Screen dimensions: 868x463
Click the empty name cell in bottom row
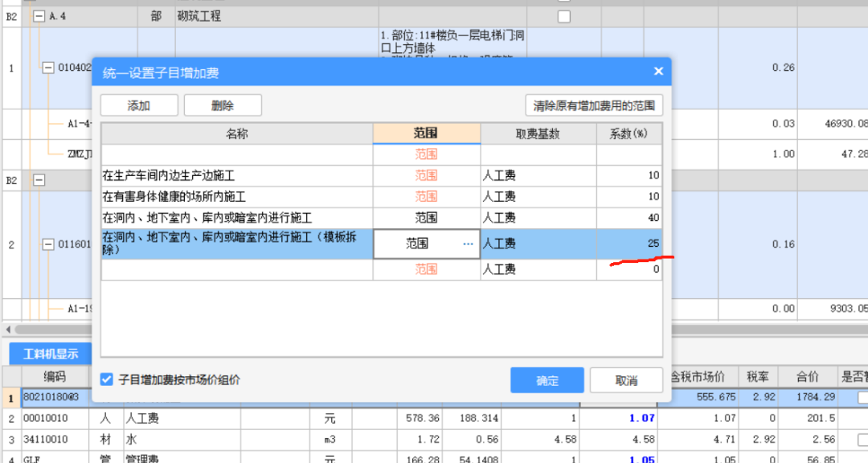[x=237, y=270]
